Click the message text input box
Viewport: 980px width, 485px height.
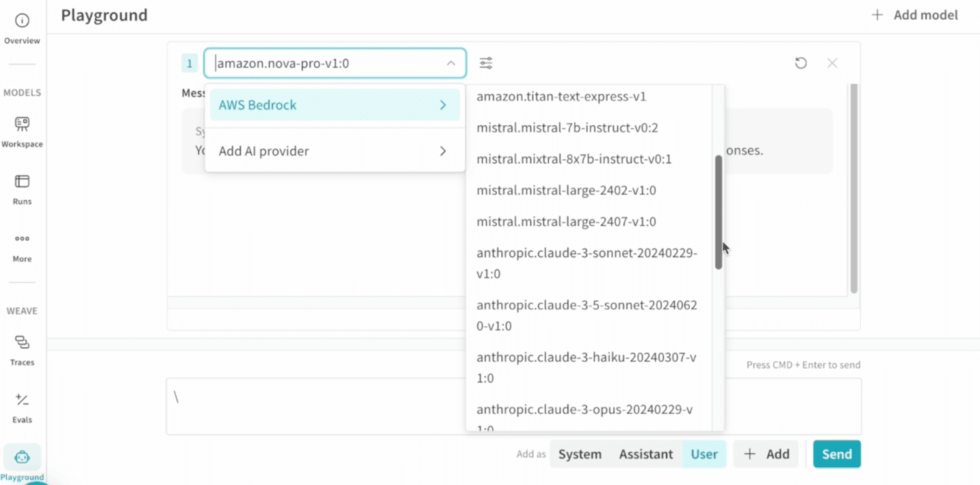pos(315,406)
